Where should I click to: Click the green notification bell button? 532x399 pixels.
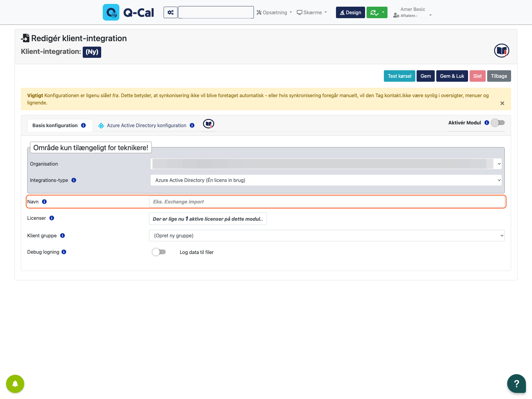15,384
